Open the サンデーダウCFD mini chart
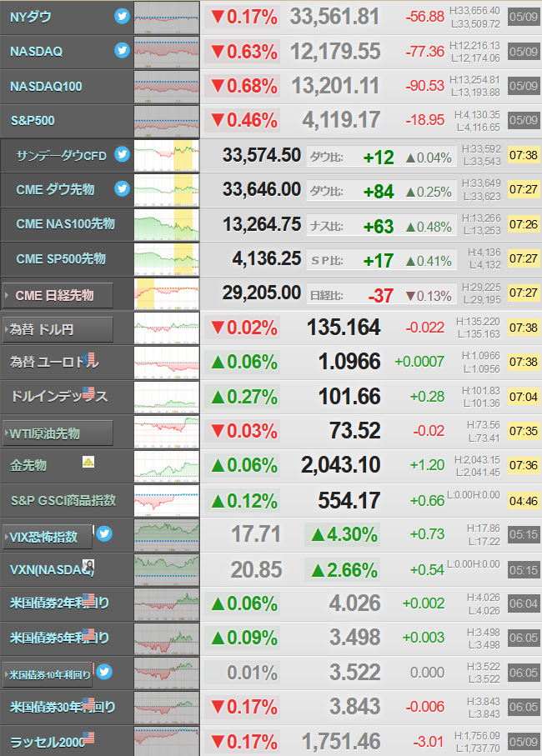 point(167,155)
